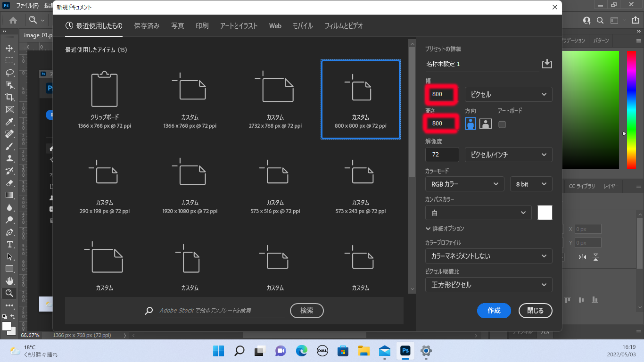Click the foreground color swatch in toolbar
644x362 pixels.
[6, 326]
